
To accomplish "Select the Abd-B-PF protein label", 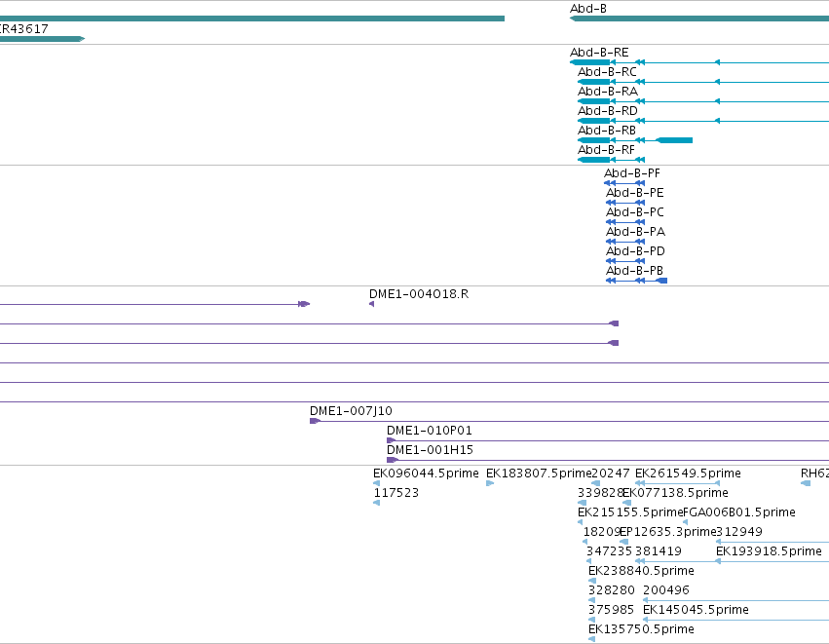I will tap(632, 173).
